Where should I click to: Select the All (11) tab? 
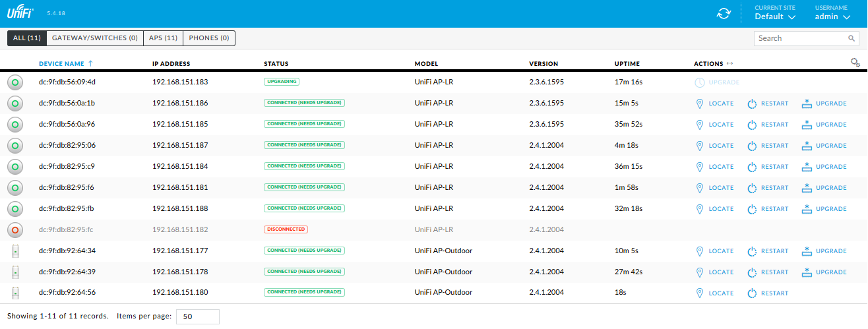(27, 38)
